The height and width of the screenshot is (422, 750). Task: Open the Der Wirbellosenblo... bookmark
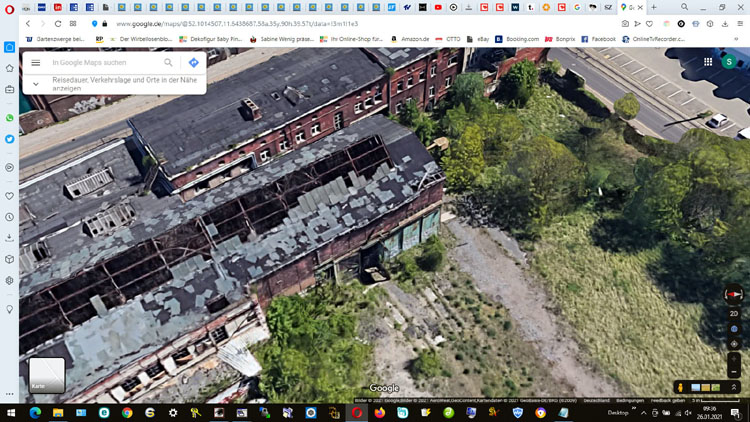(141, 39)
